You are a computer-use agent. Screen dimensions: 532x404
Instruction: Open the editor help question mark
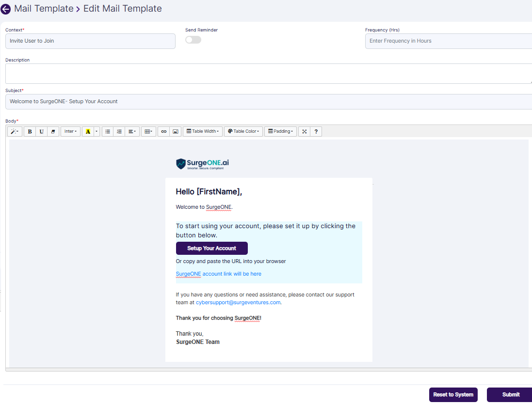point(316,131)
